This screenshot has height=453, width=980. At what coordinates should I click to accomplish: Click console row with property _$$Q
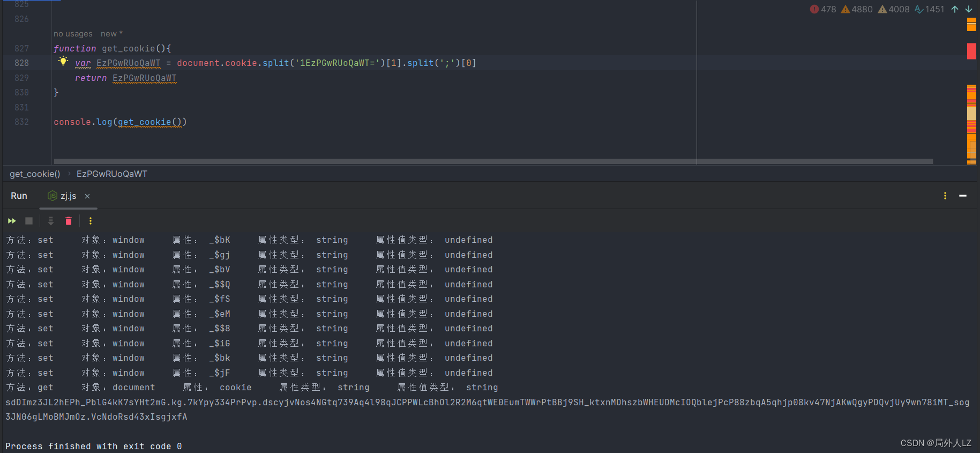[249, 285]
